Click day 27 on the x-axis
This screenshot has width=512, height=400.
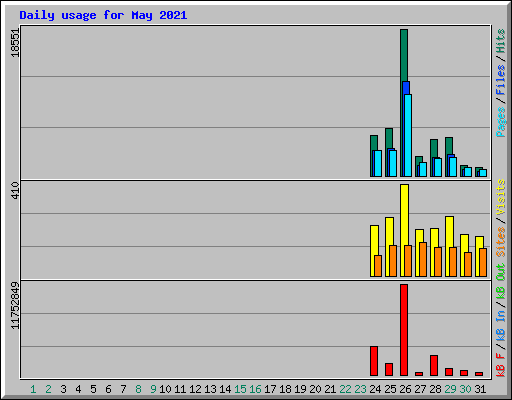[420, 389]
